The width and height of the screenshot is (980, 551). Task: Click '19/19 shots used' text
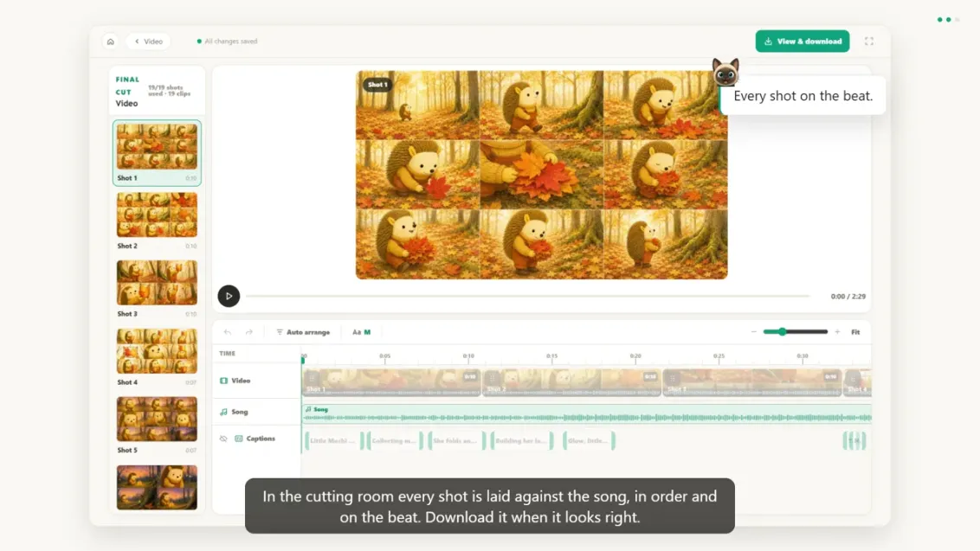170,91
